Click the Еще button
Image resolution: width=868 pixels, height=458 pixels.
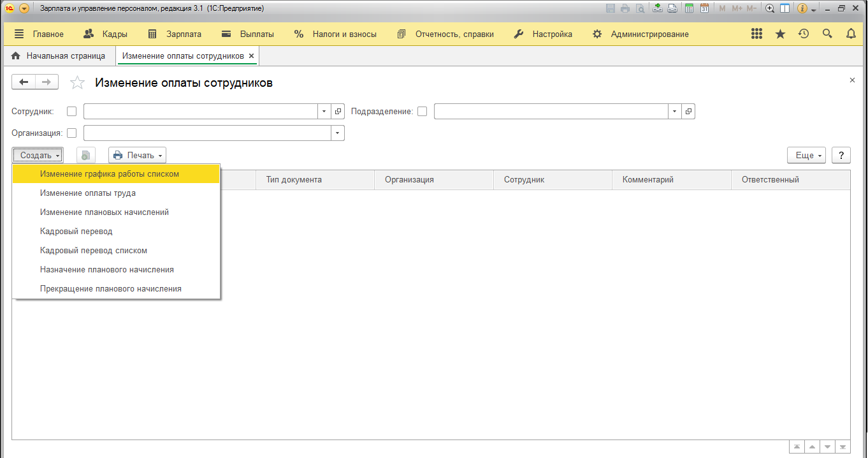807,155
